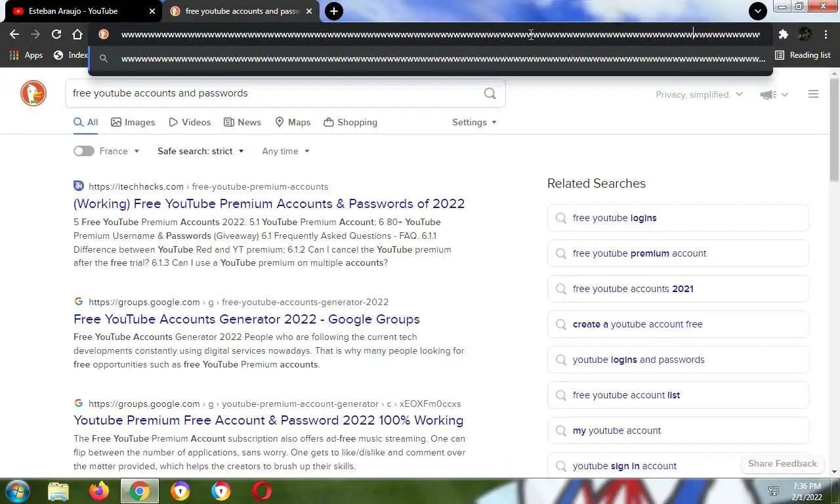Open the Any time filter dropdown
The width and height of the screenshot is (840, 504).
(285, 151)
